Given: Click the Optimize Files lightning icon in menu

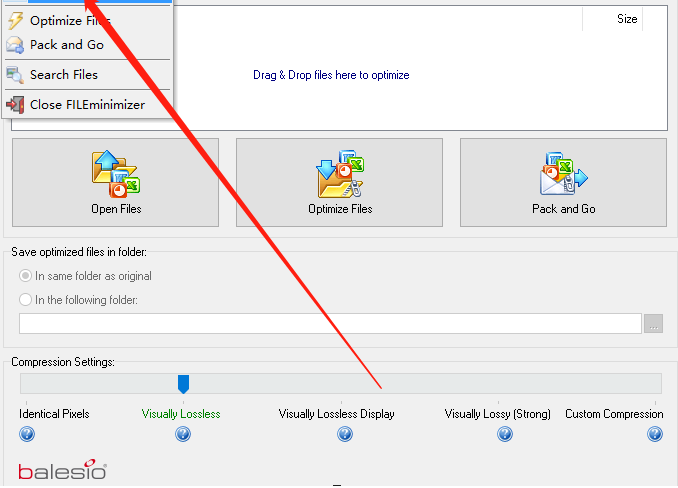Looking at the screenshot, I should pos(16,20).
